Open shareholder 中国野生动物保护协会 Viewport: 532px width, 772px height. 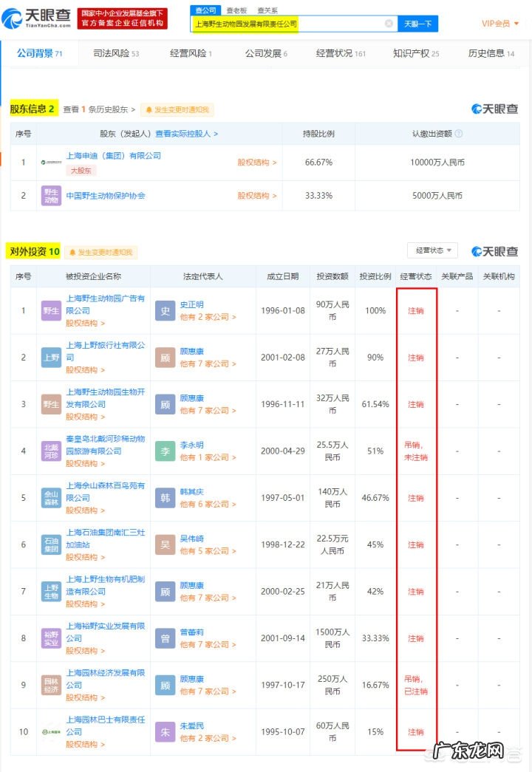106,196
